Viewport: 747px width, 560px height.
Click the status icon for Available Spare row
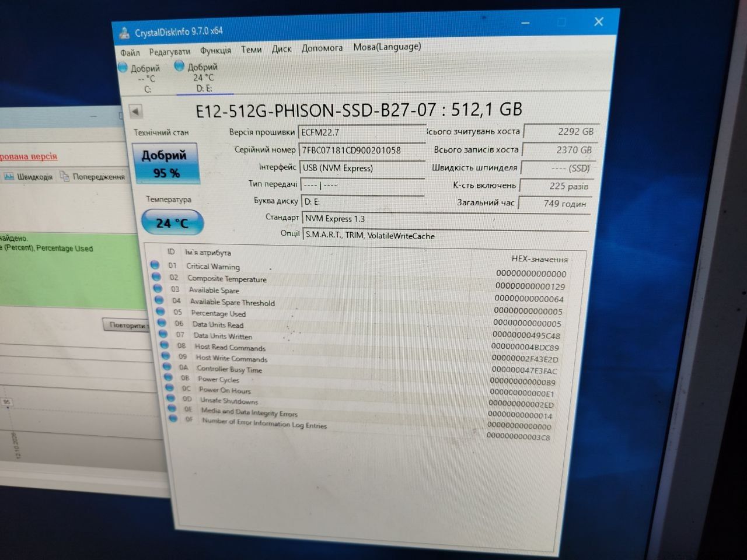pyautogui.click(x=158, y=288)
